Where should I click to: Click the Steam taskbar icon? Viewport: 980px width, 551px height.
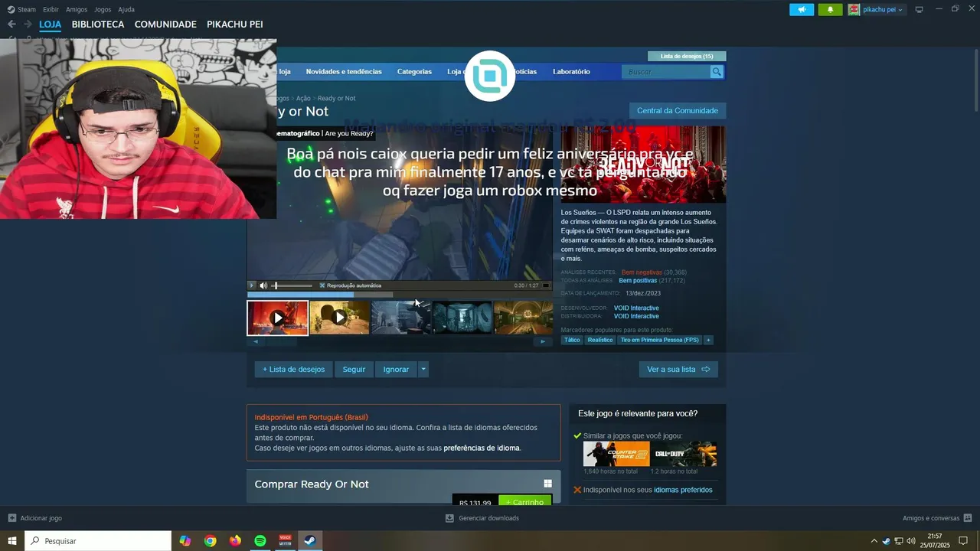pyautogui.click(x=310, y=541)
